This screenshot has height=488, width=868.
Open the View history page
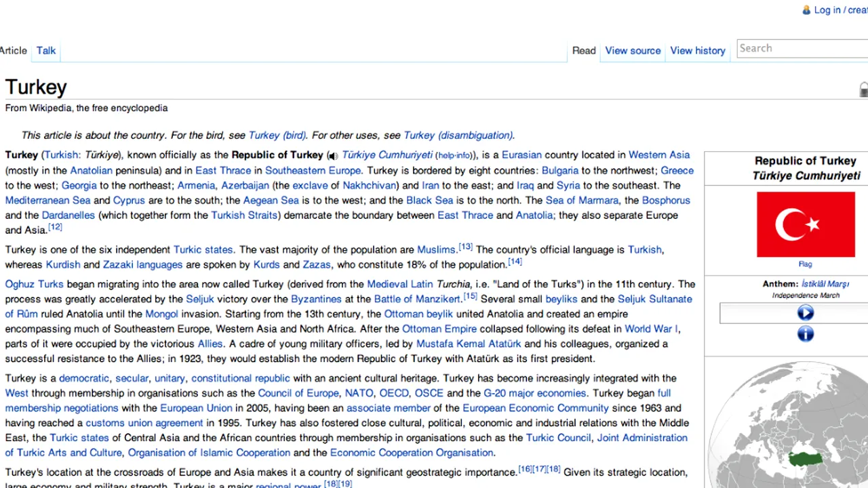tap(697, 50)
